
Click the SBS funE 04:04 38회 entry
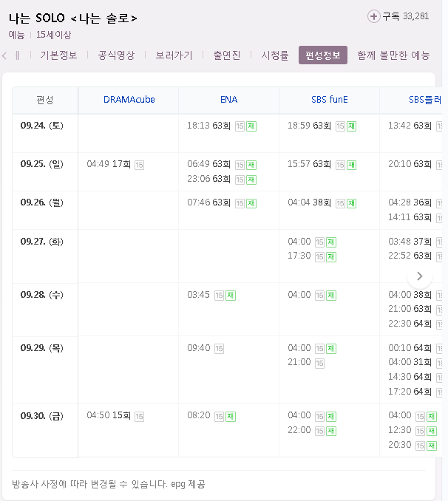point(309,202)
